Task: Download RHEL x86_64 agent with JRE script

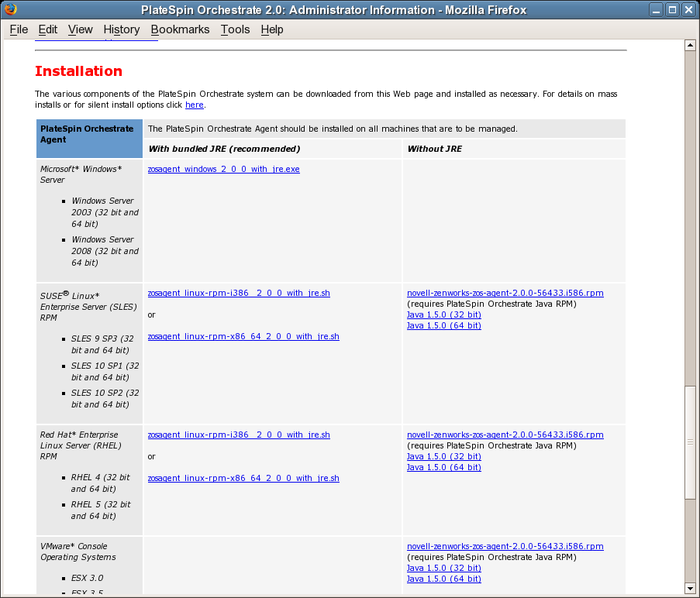Action: pyautogui.click(x=243, y=478)
